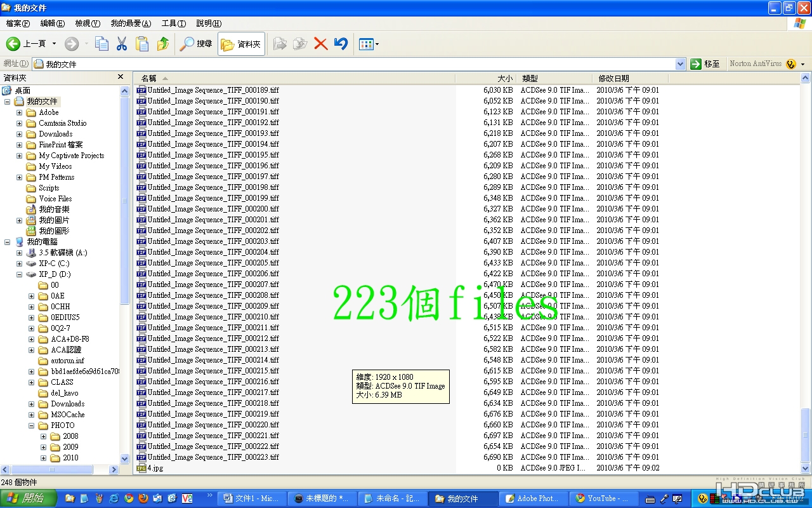
Task: Open the 檔案(F) menu
Action: 18,23
